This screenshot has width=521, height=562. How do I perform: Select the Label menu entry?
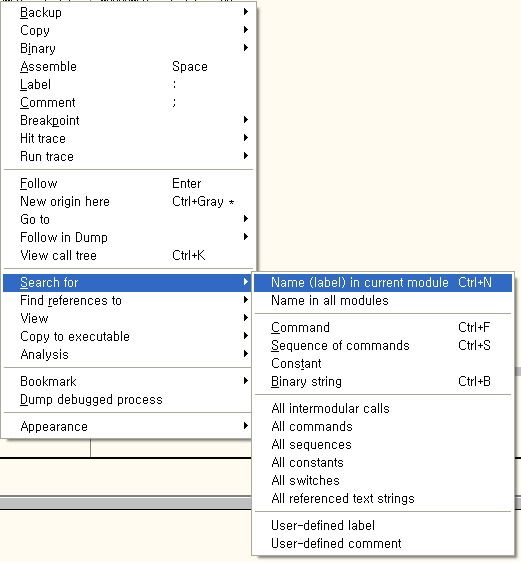coord(128,85)
